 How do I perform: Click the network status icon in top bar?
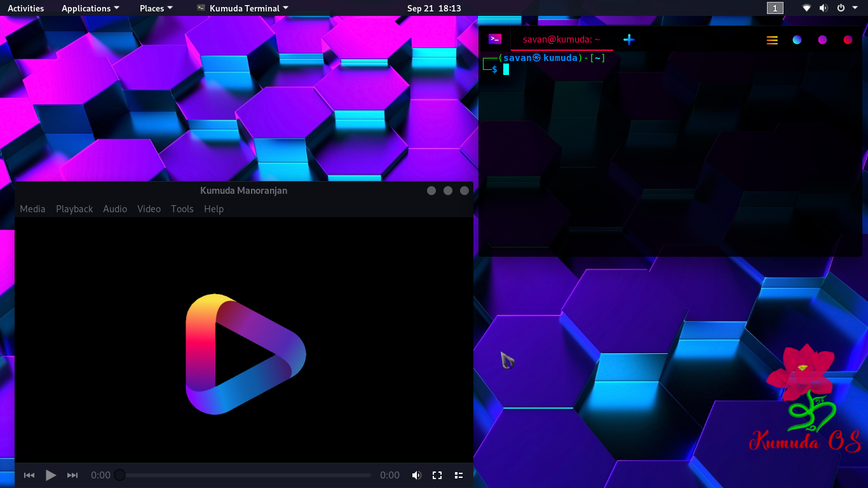click(x=806, y=8)
